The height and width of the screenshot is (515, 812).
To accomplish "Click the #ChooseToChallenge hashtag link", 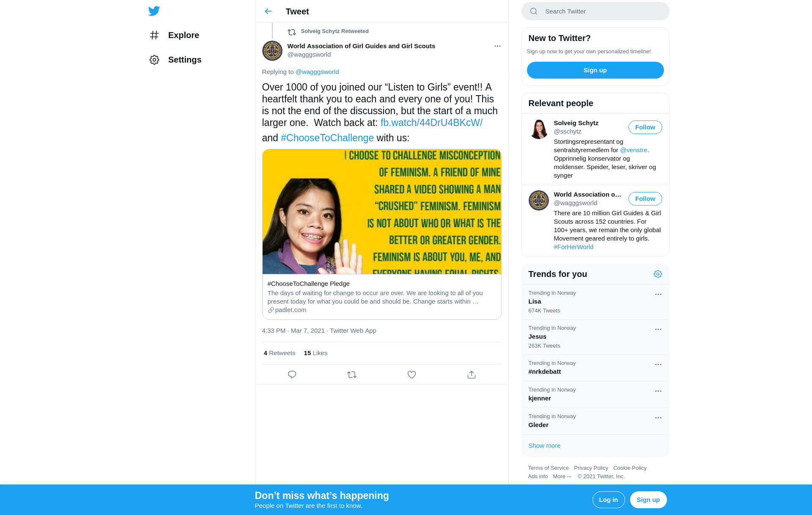I will point(327,138).
